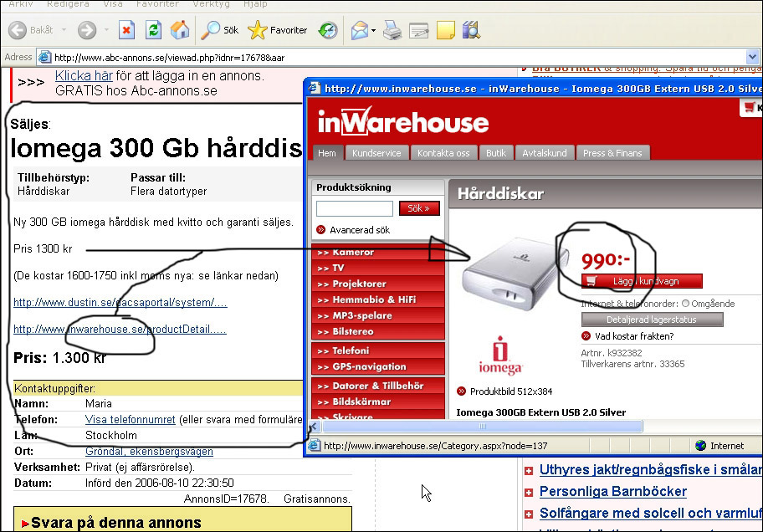Click the Research books toolbar icon

471,30
